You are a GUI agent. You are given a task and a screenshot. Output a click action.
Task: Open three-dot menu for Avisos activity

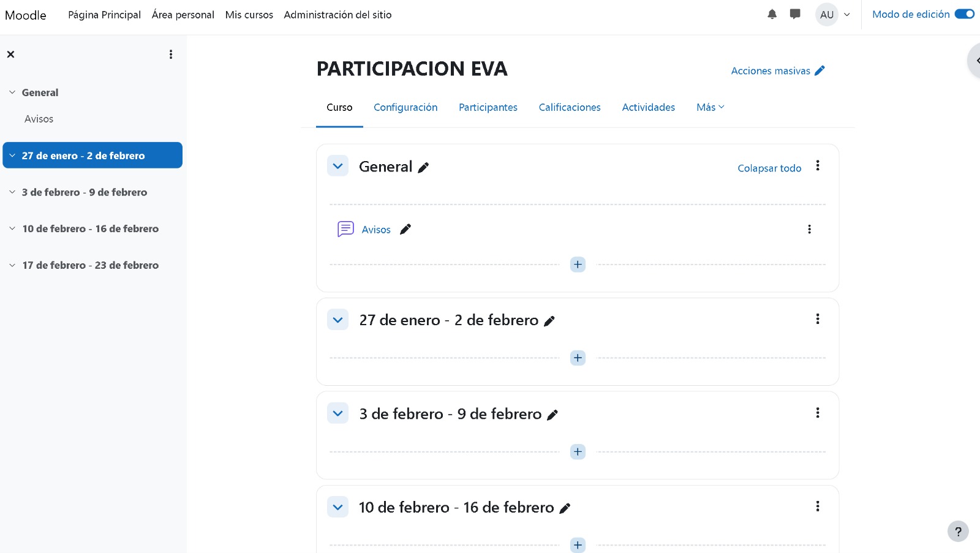[809, 229]
